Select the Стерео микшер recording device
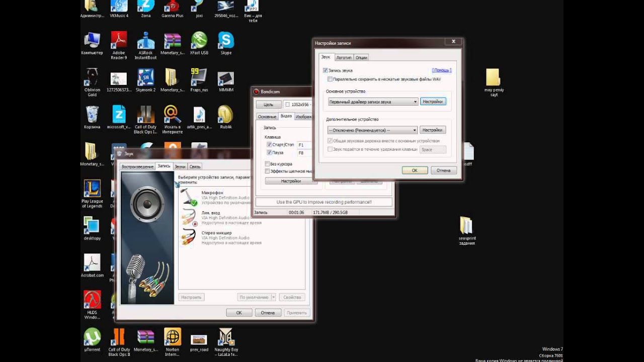This screenshot has height=362, width=644. pos(242,237)
